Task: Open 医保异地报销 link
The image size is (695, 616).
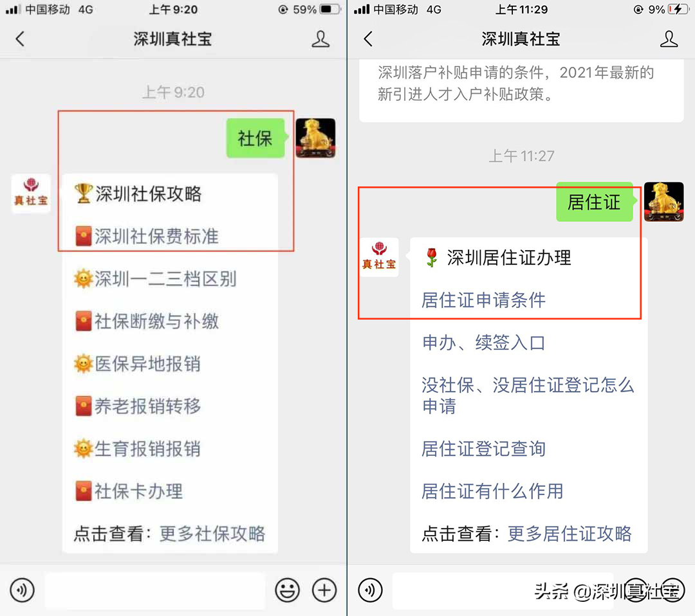Action: (147, 364)
